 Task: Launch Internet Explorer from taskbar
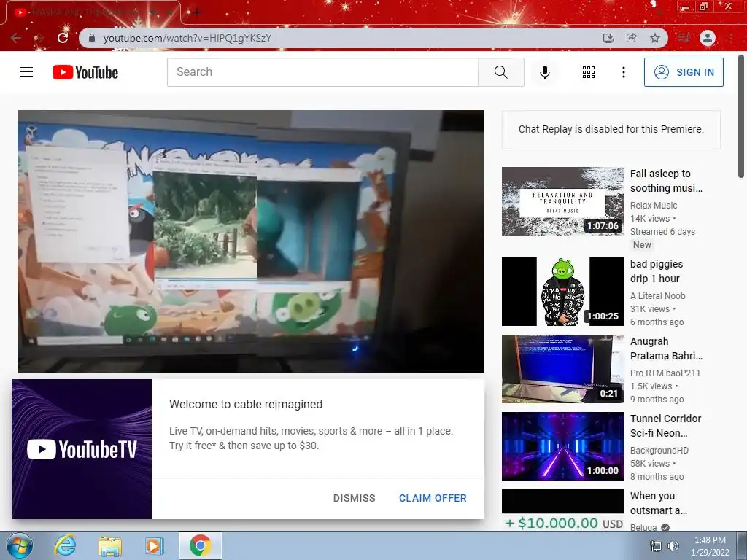pyautogui.click(x=65, y=545)
